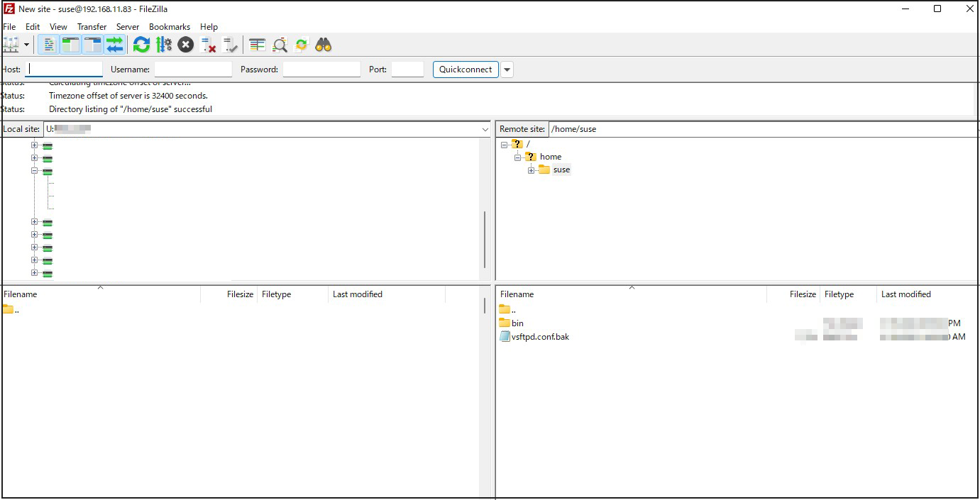Click the local directory tree scrollbar

click(485, 239)
